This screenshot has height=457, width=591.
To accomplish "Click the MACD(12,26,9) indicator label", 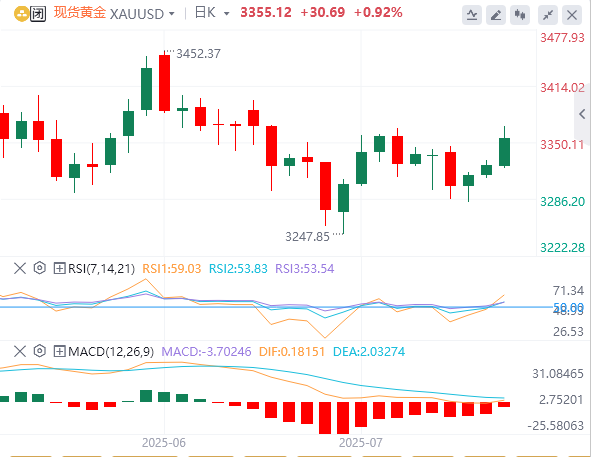I will [111, 352].
